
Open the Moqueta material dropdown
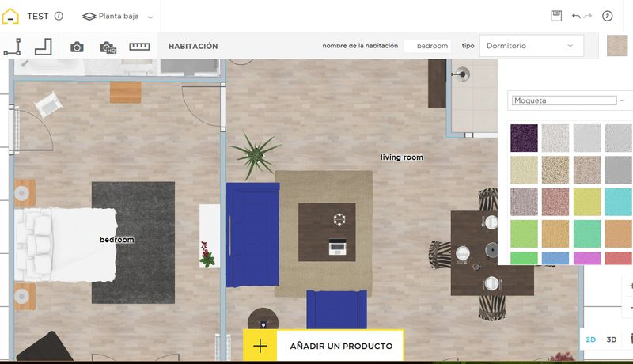(x=563, y=100)
